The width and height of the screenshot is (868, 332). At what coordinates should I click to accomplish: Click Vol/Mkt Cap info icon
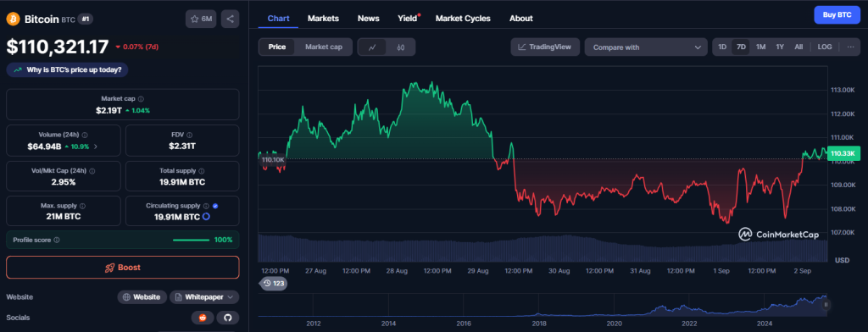click(92, 172)
